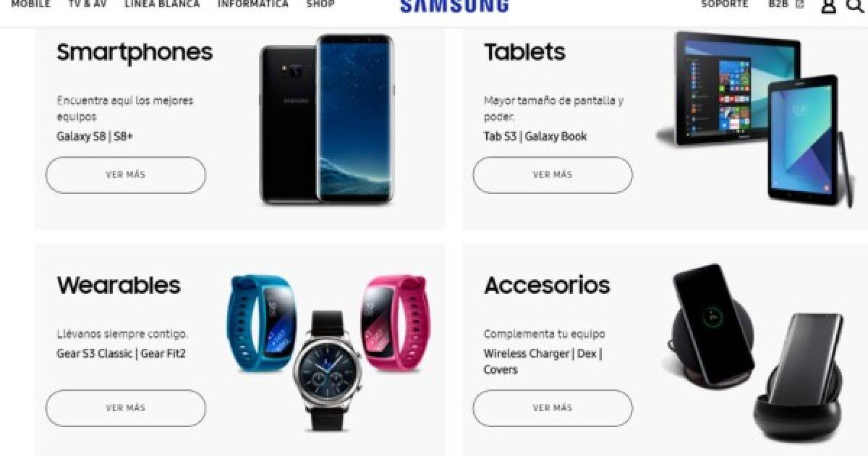
Task: Select the Galaxy S8 phones image
Action: (x=327, y=119)
